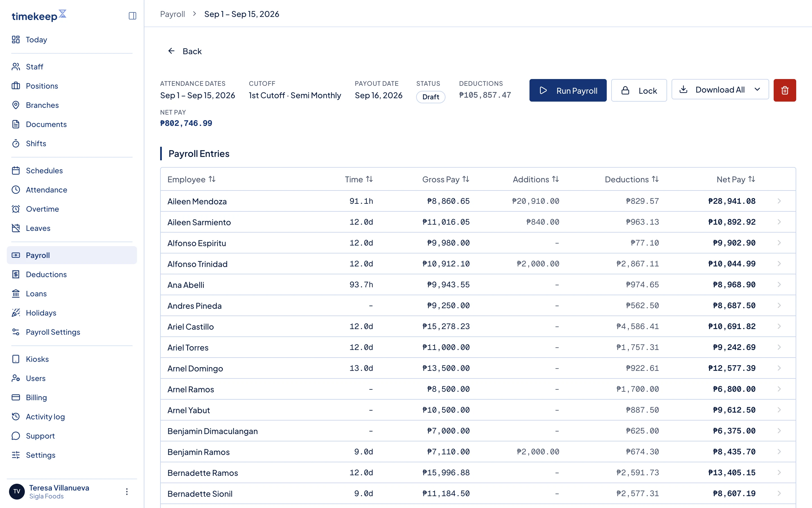The image size is (812, 508).
Task: Open Billing credit card icon
Action: [16, 397]
